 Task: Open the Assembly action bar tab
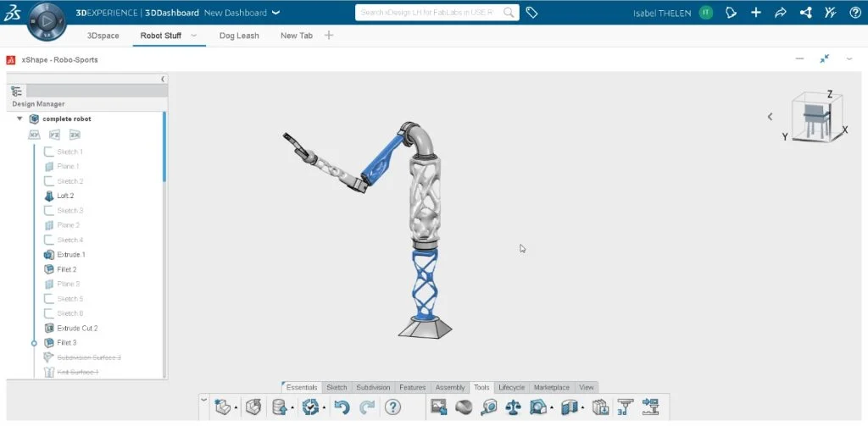click(x=450, y=387)
